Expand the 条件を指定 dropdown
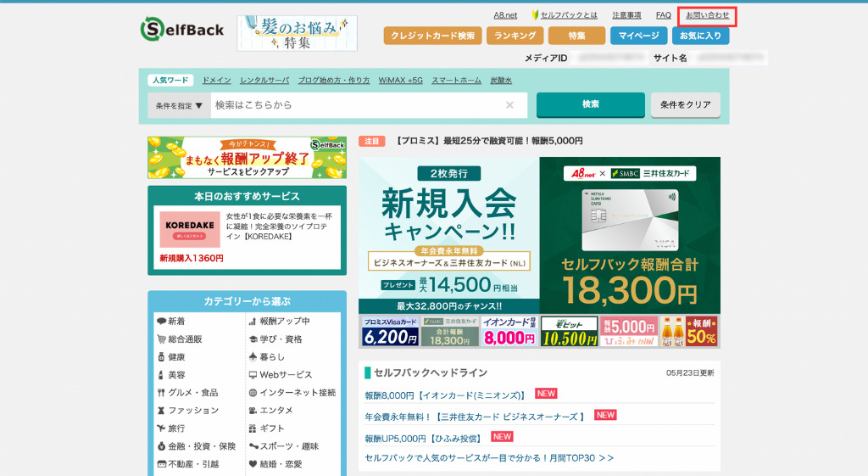868x476 pixels. [x=179, y=105]
